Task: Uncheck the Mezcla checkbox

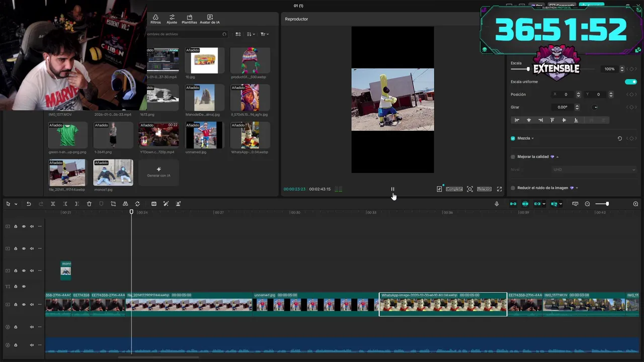Action: (x=513, y=138)
